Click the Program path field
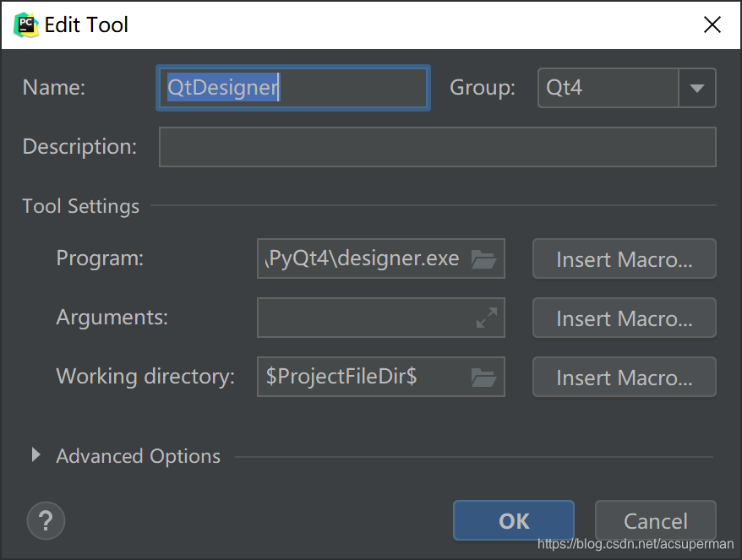Viewport: 742px width, 560px height. [x=363, y=259]
